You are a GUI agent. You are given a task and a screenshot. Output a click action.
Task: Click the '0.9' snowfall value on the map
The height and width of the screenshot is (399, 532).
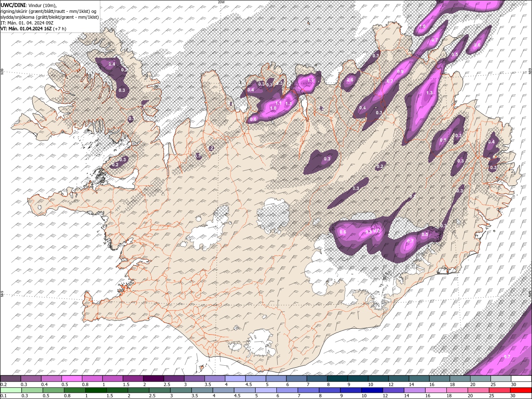click(x=400, y=71)
